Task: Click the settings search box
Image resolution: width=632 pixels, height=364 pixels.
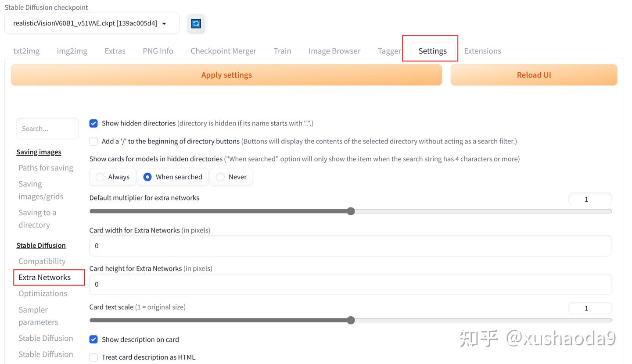Action: coord(47,128)
